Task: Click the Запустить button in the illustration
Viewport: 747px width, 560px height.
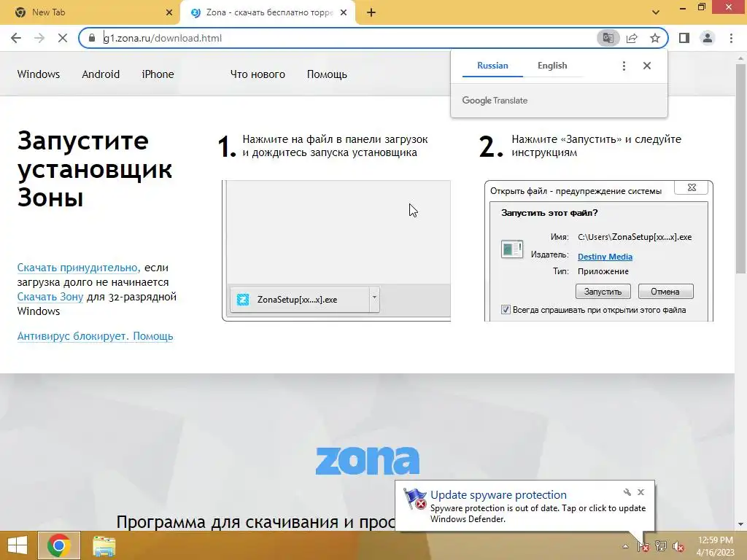Action: (603, 292)
